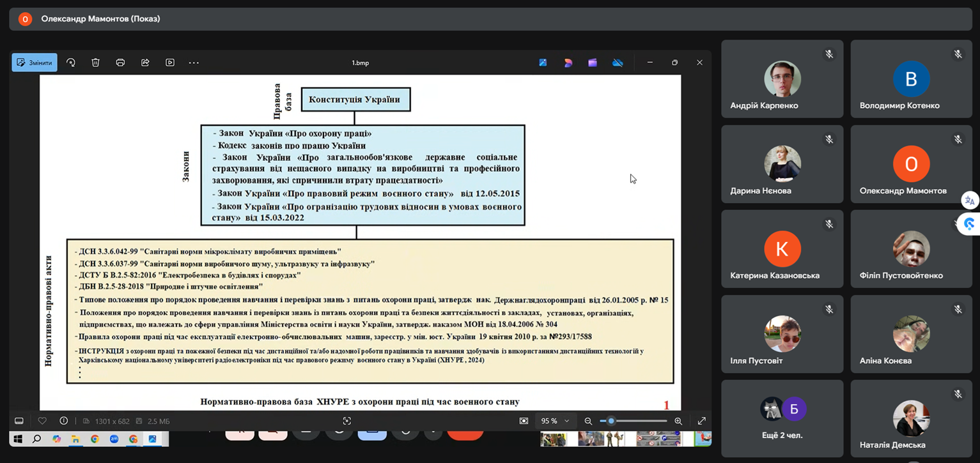Click the Google Translate side icon
The image size is (980, 463).
pyautogui.click(x=969, y=201)
